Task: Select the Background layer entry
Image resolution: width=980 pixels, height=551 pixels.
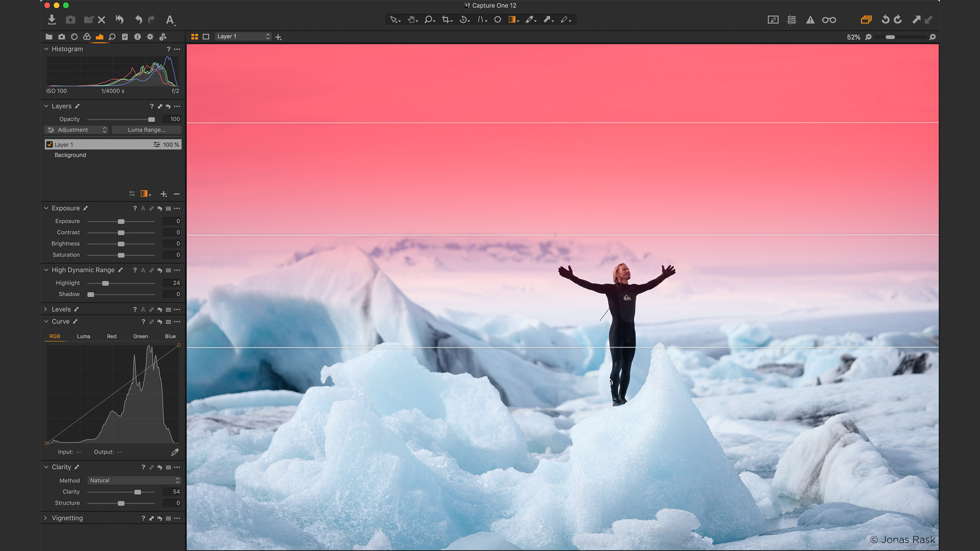Action: (70, 155)
